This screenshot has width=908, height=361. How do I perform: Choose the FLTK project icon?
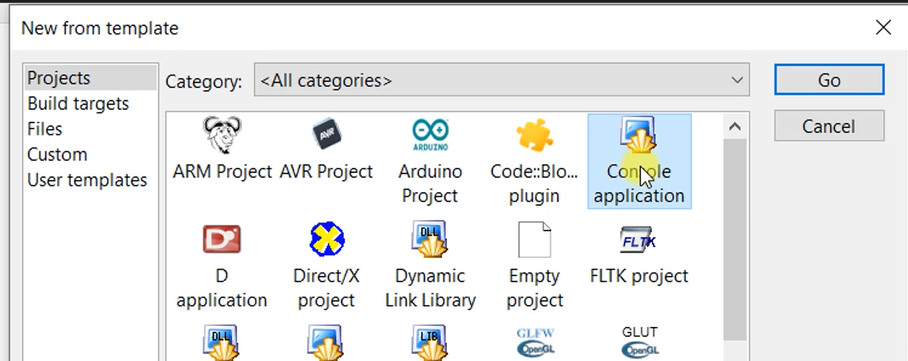coord(638,239)
